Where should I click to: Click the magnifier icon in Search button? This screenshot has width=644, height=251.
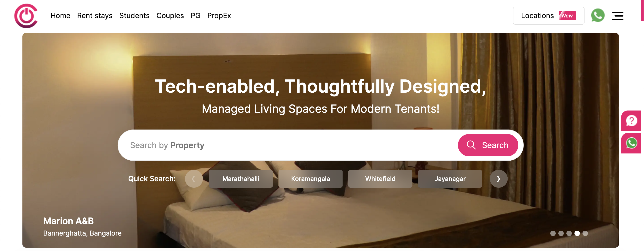[x=471, y=145]
